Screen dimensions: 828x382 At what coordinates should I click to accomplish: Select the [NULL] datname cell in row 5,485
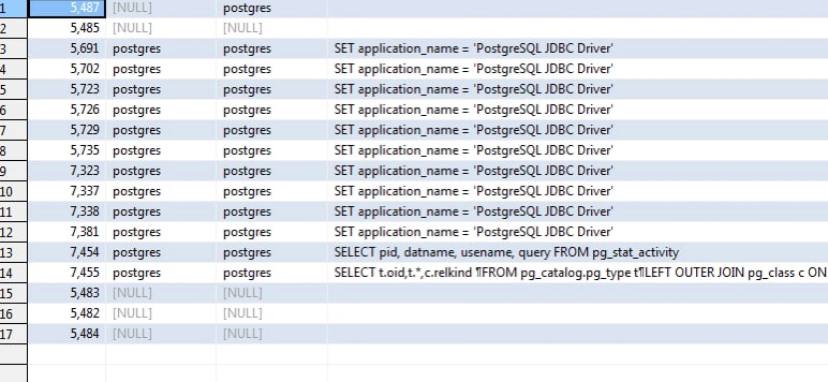(x=161, y=28)
